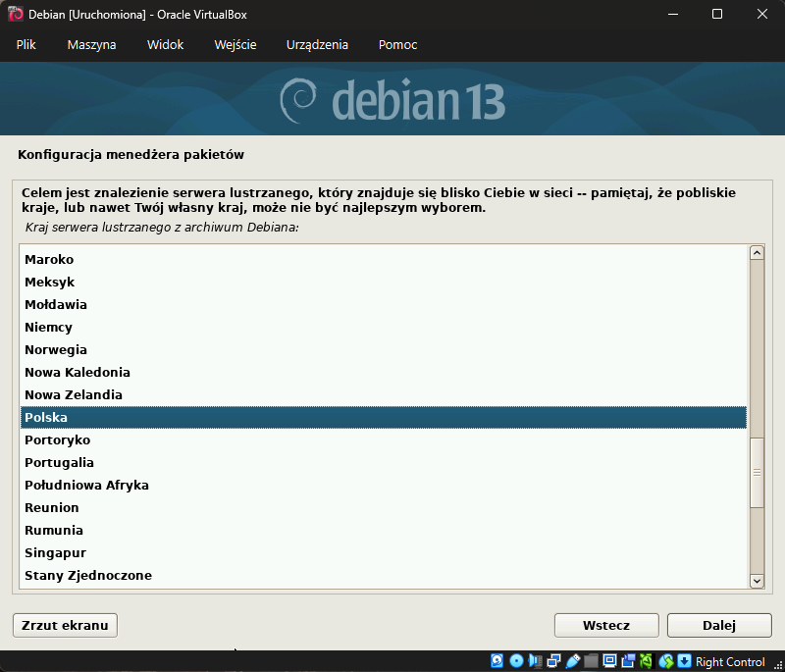Click the shared folders status icon
The height and width of the screenshot is (672, 785).
[x=591, y=661]
